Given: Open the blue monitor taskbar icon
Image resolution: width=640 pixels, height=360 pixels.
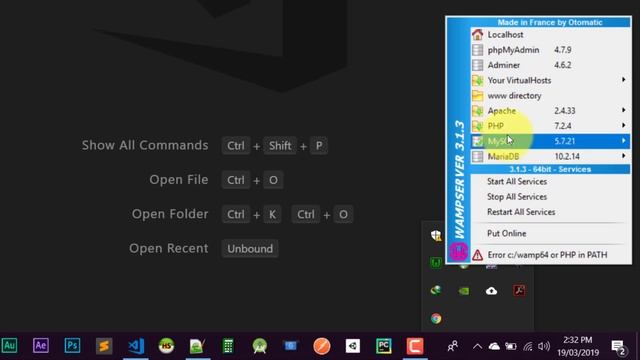Looking at the screenshot, I should [291, 346].
